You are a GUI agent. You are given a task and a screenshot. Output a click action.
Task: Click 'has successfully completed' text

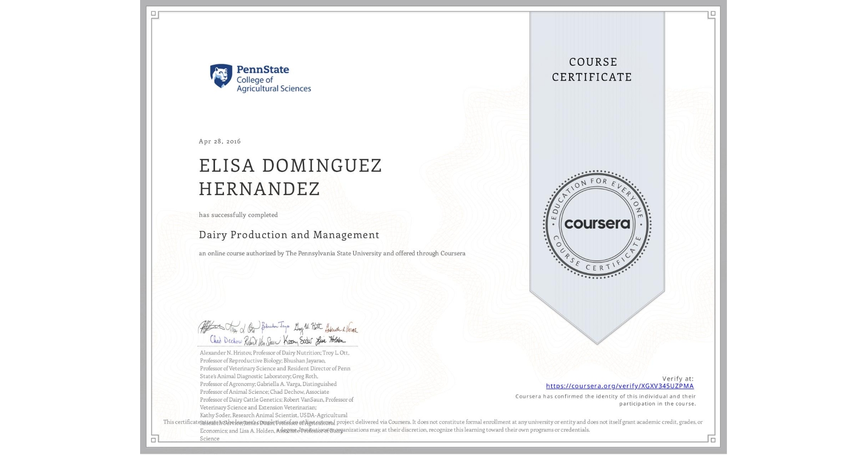click(x=239, y=215)
